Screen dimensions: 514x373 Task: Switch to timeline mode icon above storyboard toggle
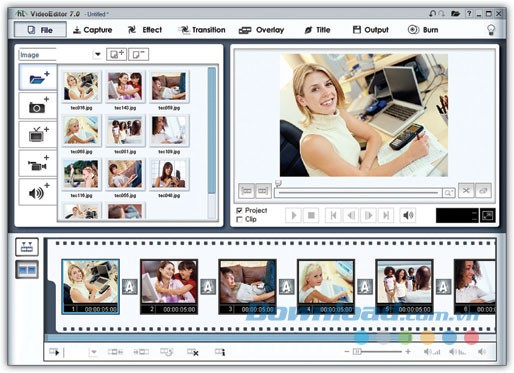27,247
